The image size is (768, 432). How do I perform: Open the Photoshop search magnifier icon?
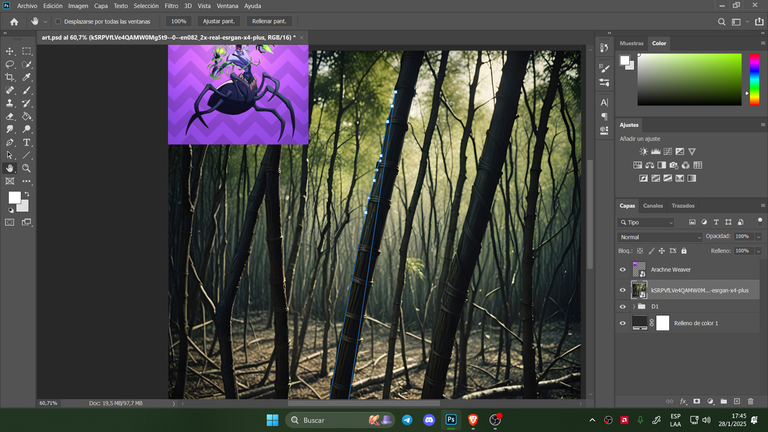click(x=721, y=22)
